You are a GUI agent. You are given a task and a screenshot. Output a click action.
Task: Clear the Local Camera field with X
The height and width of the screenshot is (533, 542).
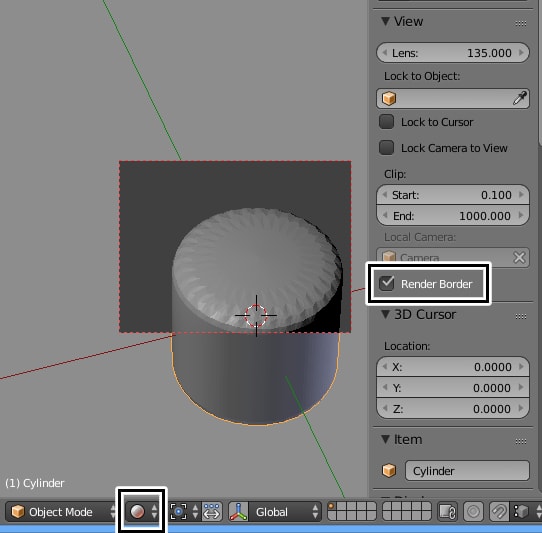[519, 258]
